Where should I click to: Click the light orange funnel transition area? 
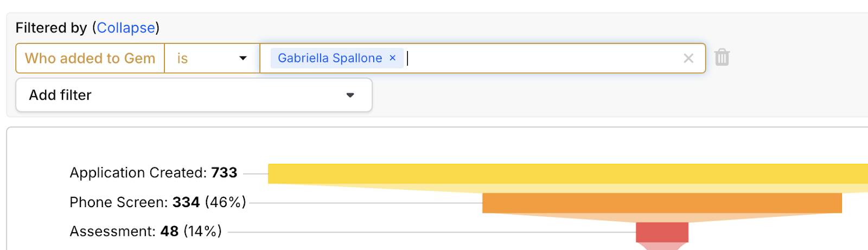point(662,217)
